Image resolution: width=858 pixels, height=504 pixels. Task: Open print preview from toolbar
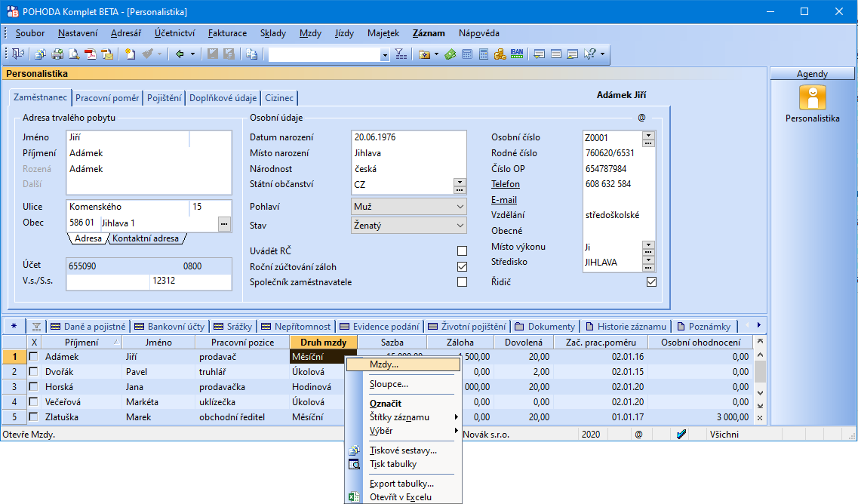tap(74, 54)
